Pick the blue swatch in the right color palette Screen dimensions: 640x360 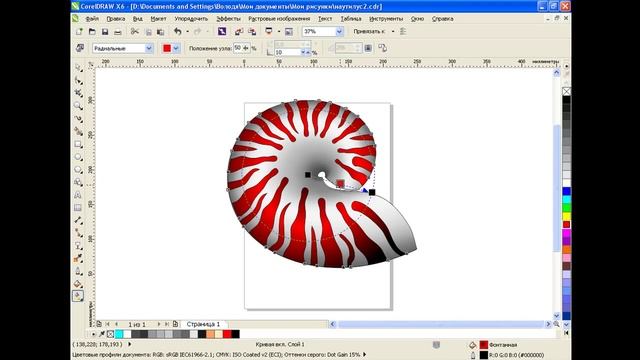pos(567,191)
